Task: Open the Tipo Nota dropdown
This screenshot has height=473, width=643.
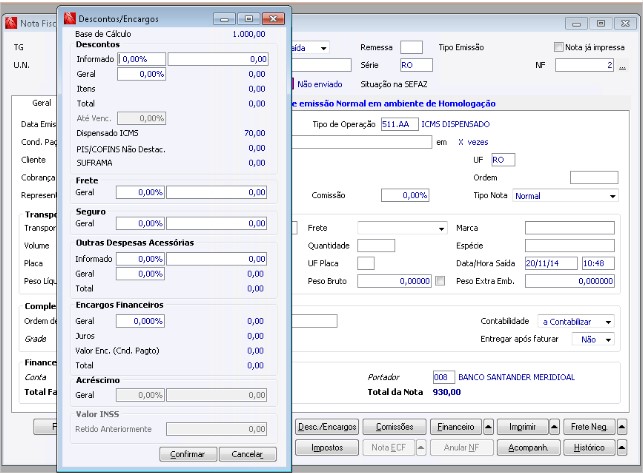Action: [611, 196]
